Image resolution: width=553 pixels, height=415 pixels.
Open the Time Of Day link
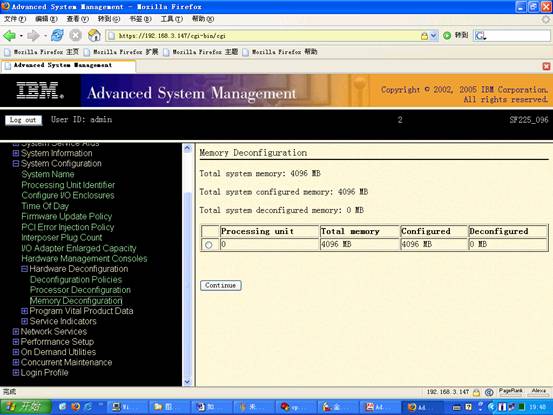coord(45,206)
